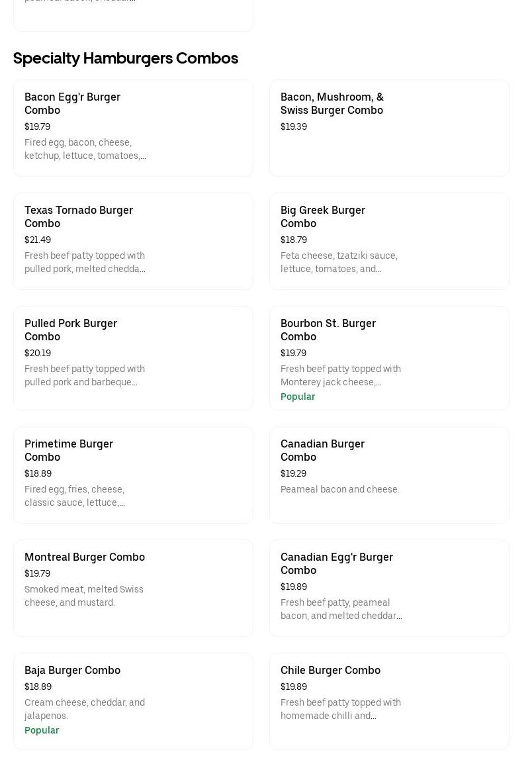
Task: Click the Pulled Pork Burger Combo title
Action: [70, 330]
